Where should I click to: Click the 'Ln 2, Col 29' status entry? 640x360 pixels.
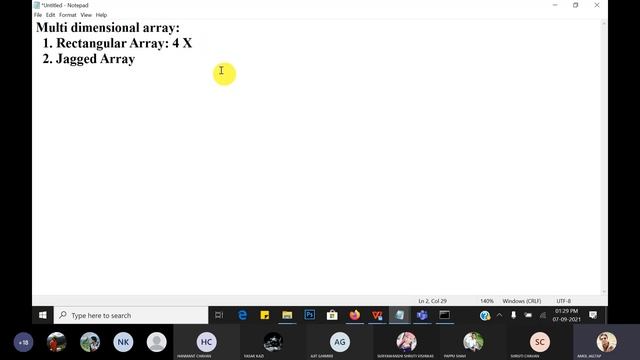tap(432, 301)
